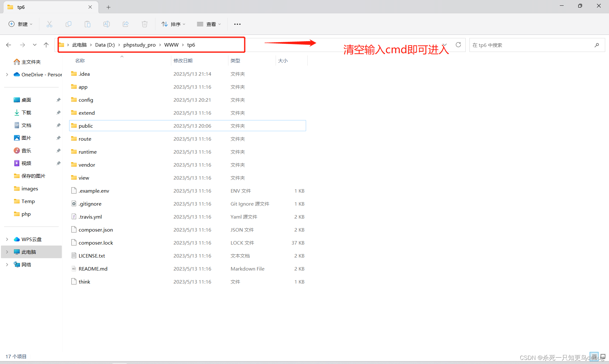Go back with the left arrow
The height and width of the screenshot is (364, 609).
pyautogui.click(x=9, y=45)
